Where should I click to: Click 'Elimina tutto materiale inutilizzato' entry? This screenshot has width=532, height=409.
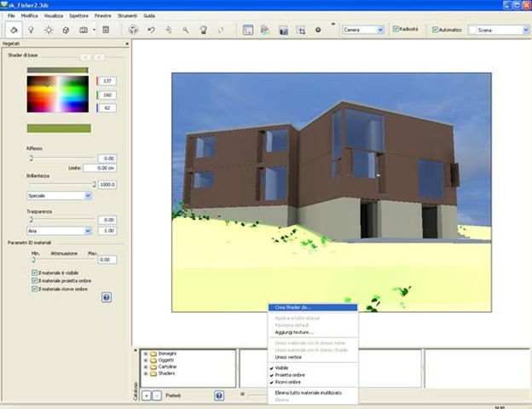[309, 392]
